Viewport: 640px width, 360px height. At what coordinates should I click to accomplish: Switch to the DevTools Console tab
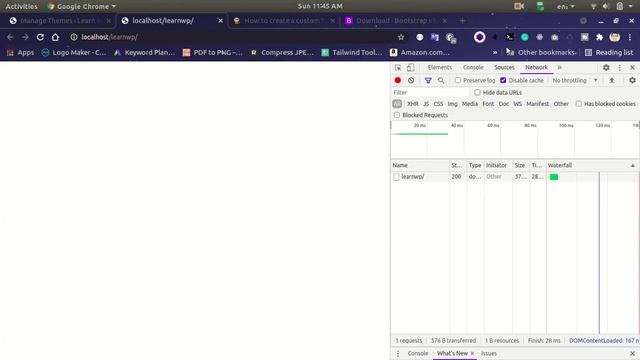[x=473, y=67]
